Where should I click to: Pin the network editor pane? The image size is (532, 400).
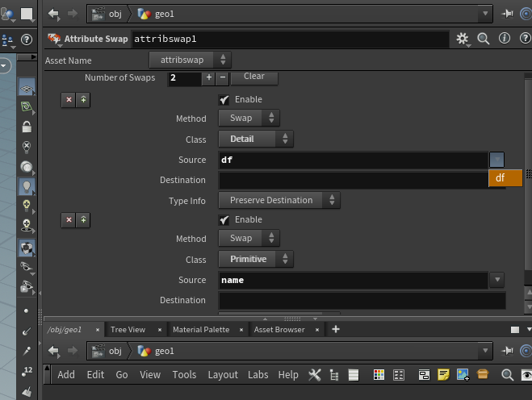507,351
